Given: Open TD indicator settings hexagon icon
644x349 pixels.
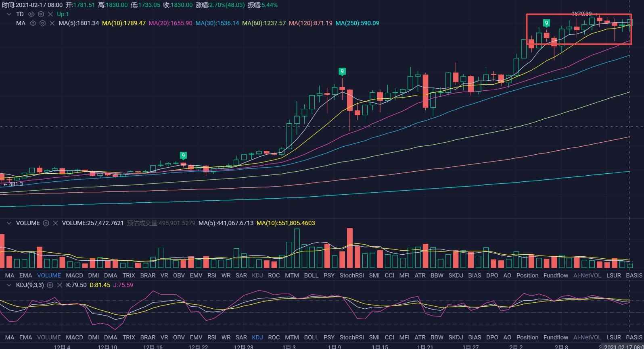Looking at the screenshot, I should [41, 14].
